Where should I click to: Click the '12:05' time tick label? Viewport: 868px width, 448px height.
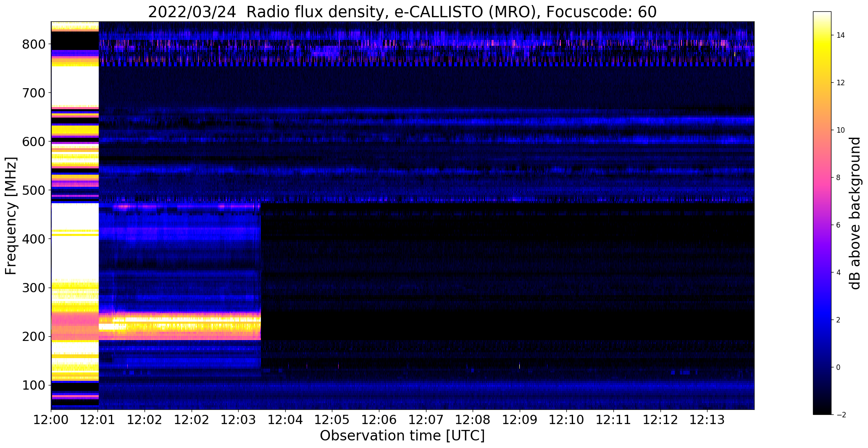(332, 419)
